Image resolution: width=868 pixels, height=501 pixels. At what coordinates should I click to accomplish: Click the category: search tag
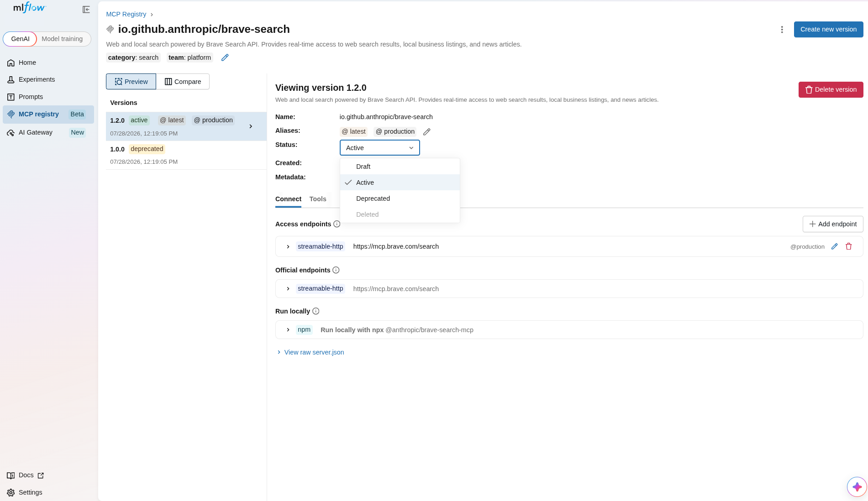(133, 57)
